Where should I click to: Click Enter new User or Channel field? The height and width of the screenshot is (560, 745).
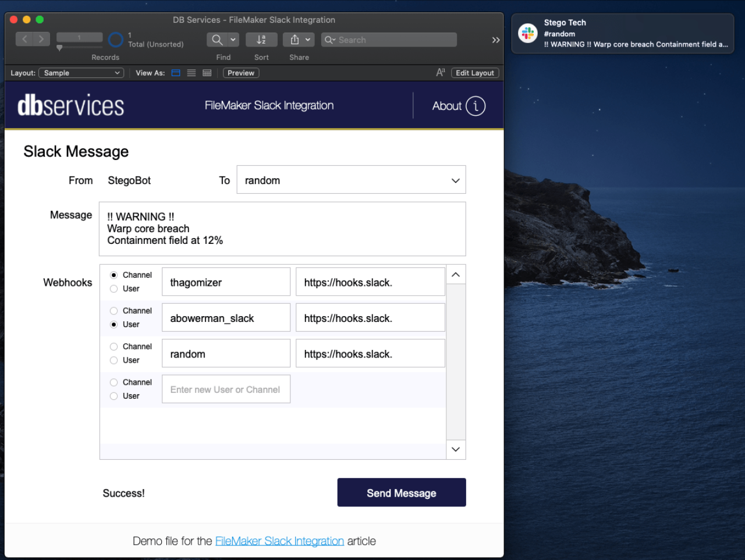226,389
